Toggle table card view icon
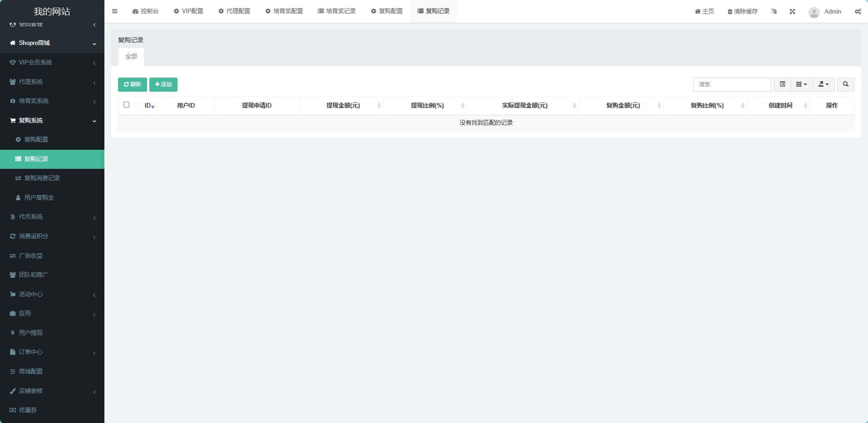This screenshot has width=868, height=423. pos(782,84)
